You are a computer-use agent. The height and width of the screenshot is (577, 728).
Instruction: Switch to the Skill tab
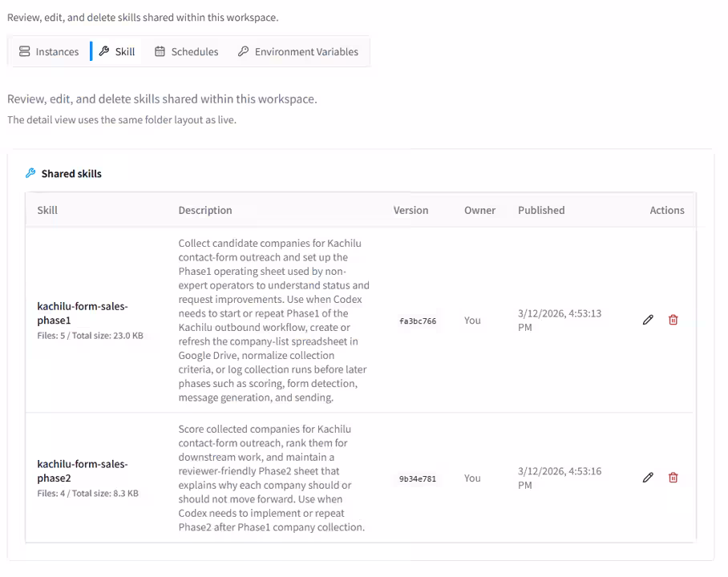coord(117,51)
